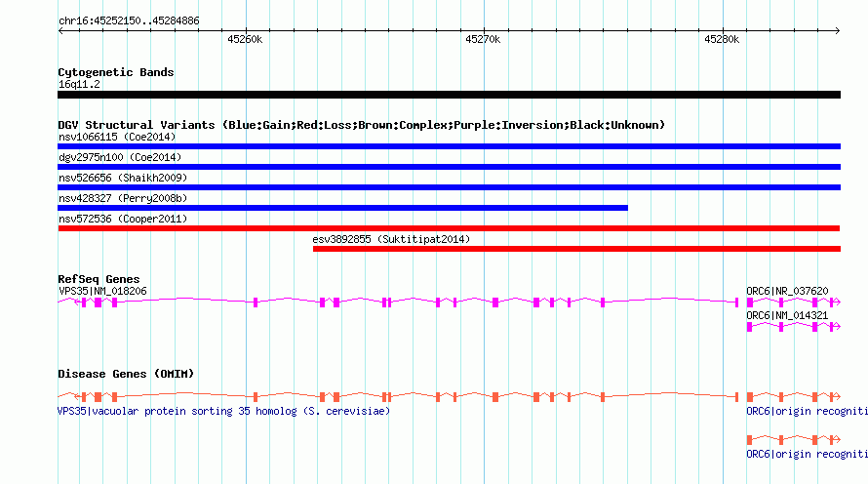Select the Disease Genes (OMIM) track title

(126, 374)
